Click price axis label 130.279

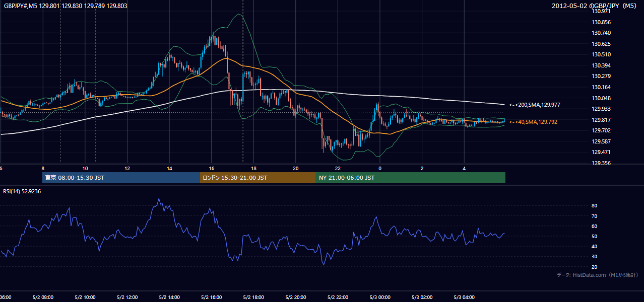pyautogui.click(x=602, y=76)
